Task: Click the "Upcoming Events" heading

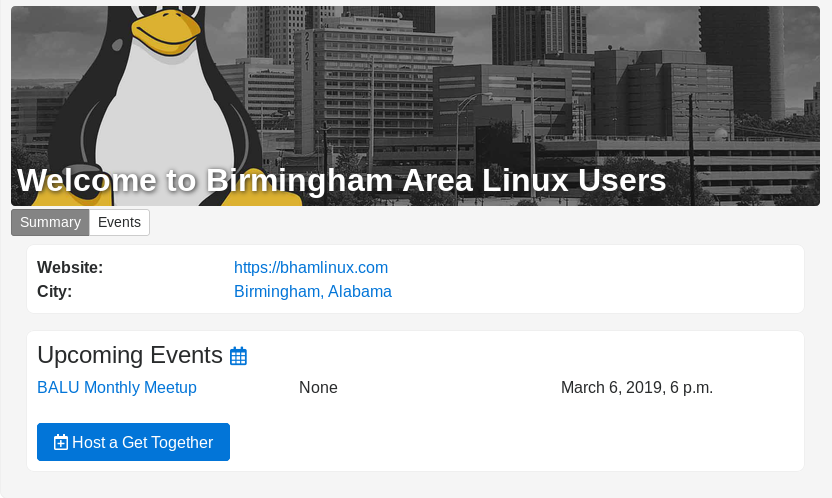Action: coord(130,355)
